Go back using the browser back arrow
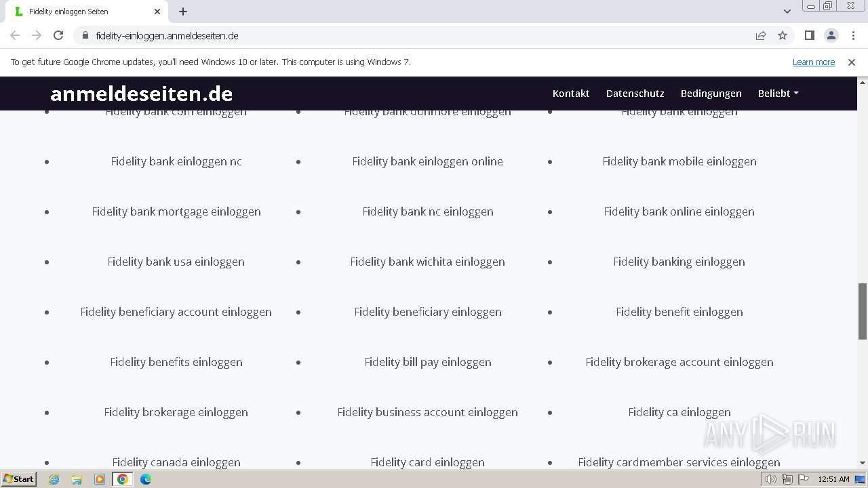Viewport: 868px width, 488px height. pyautogui.click(x=15, y=35)
